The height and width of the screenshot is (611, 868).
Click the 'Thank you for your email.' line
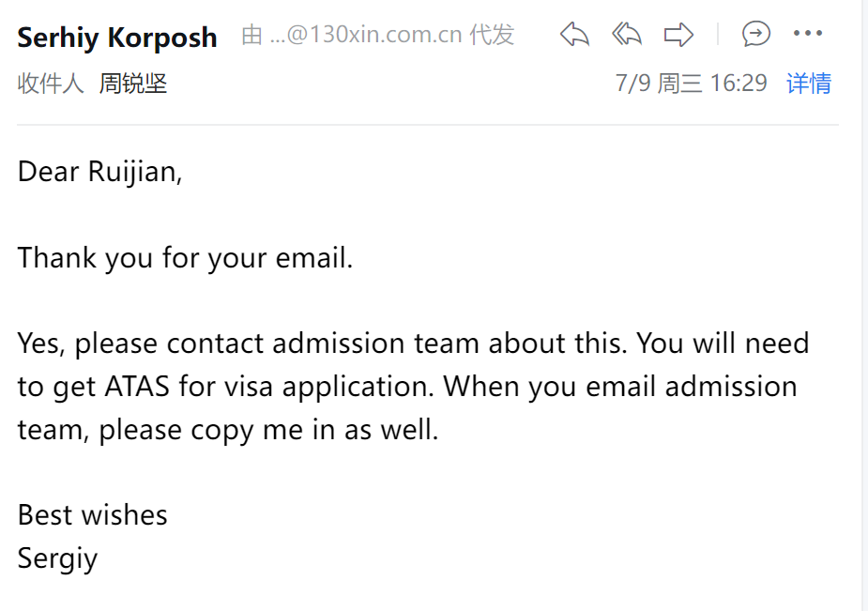[185, 257]
